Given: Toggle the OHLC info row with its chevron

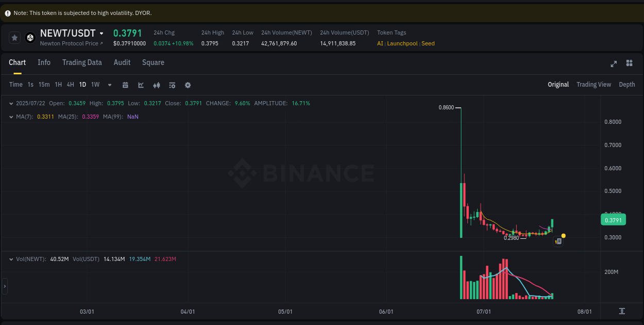Looking at the screenshot, I should tap(11, 103).
